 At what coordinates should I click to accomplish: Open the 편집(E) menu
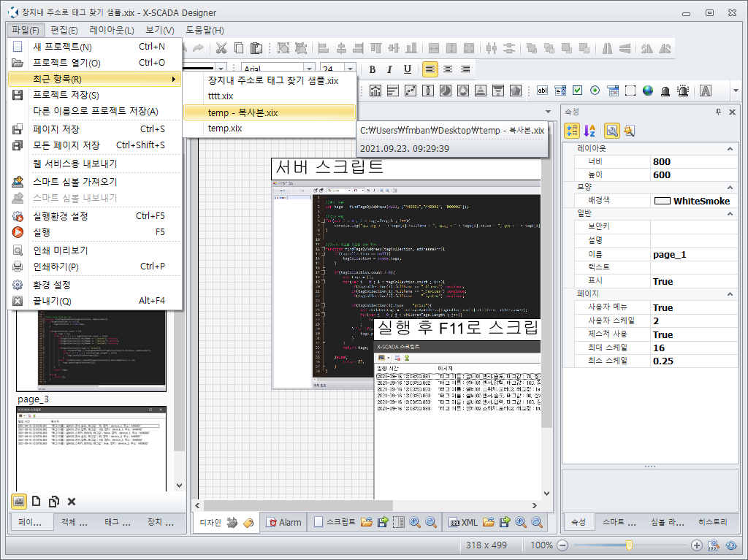(64, 31)
